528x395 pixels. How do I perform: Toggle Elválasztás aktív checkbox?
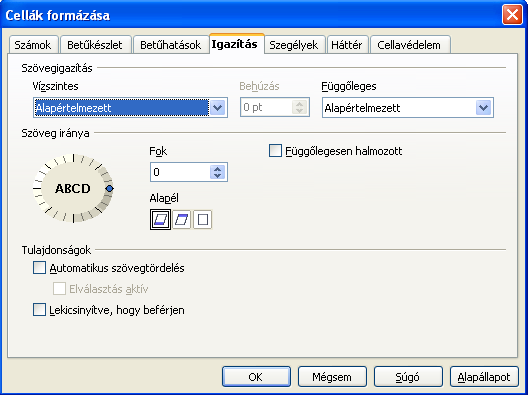[x=59, y=289]
